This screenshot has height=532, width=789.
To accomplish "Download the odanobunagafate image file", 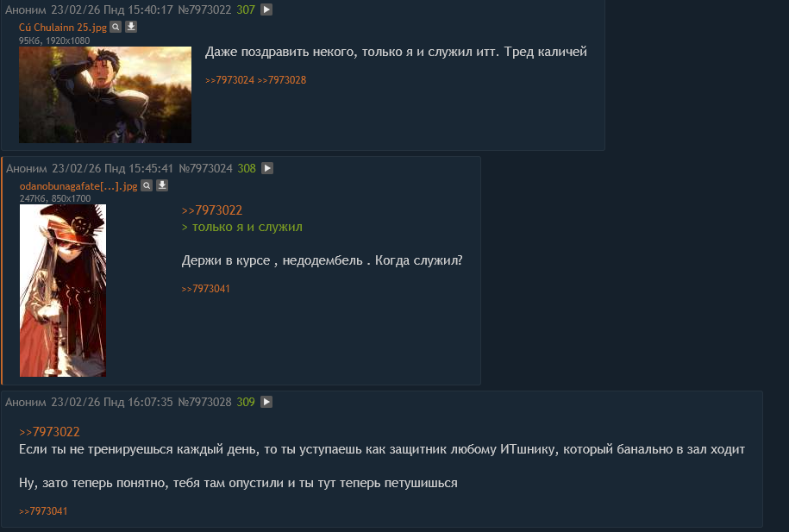I will point(161,185).
